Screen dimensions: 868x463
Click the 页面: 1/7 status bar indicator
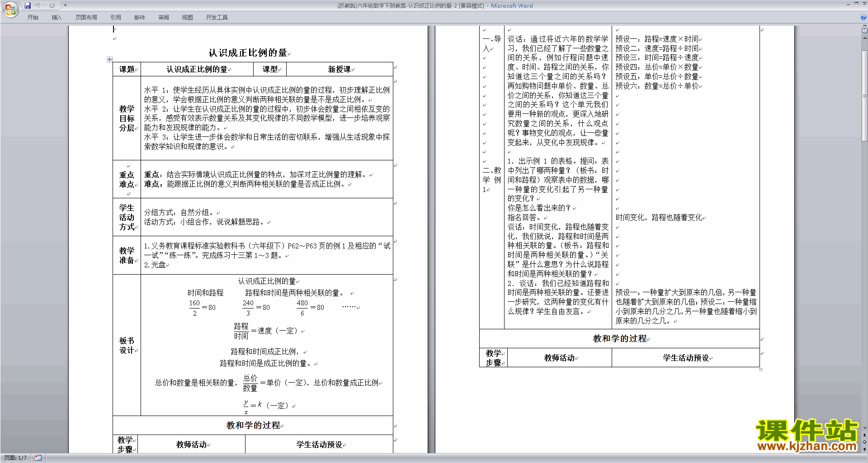coord(15,458)
